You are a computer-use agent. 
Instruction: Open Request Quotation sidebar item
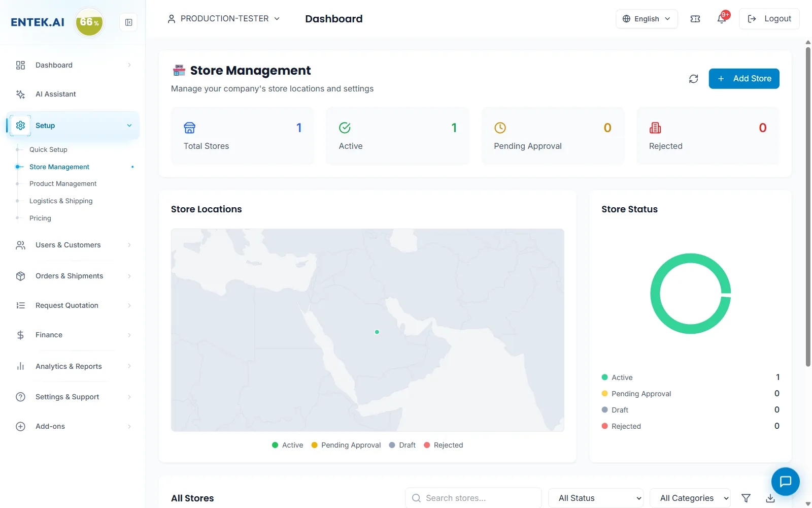(x=73, y=305)
